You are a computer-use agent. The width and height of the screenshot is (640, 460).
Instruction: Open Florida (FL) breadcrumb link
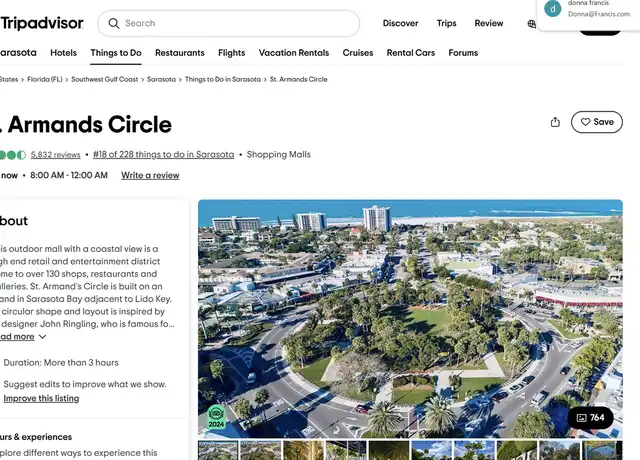point(45,79)
